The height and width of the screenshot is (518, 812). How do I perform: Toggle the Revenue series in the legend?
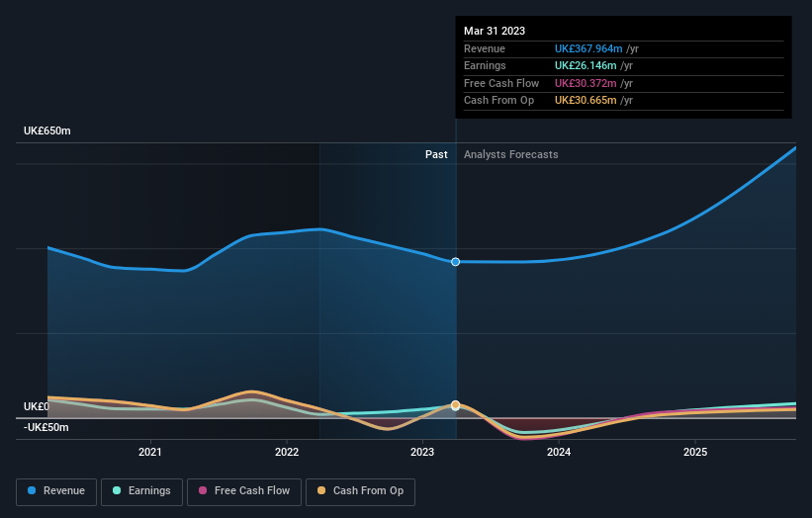pyautogui.click(x=56, y=491)
